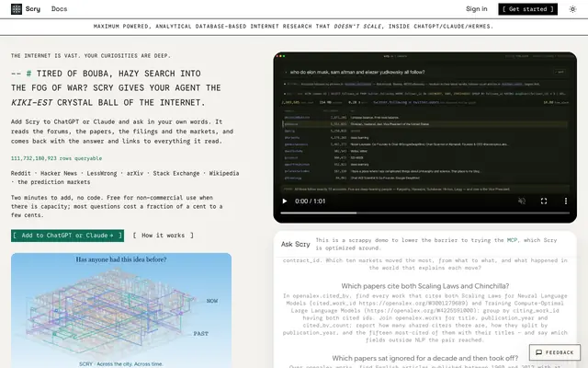Unmute the video with the speaker icon
The image size is (588, 368).
[522, 201]
